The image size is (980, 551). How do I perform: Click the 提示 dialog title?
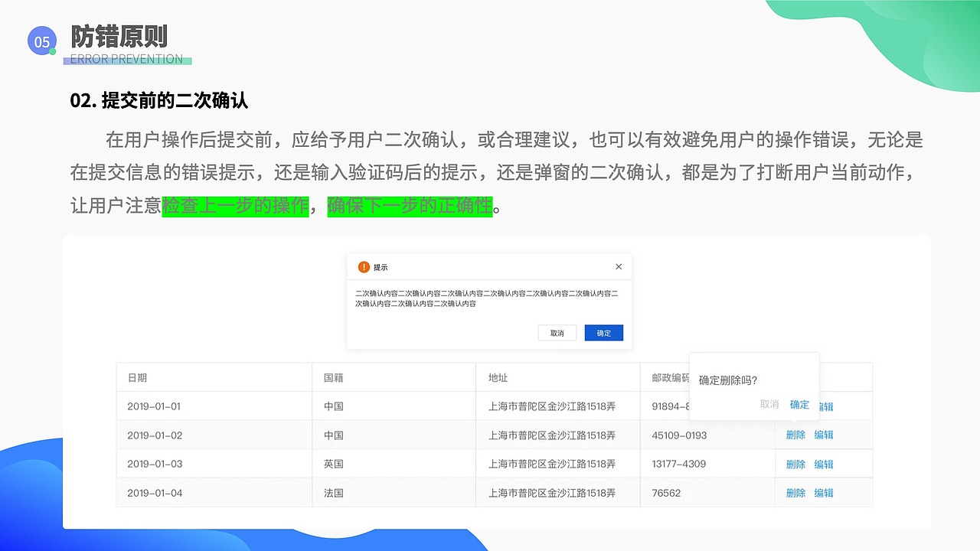coord(381,267)
